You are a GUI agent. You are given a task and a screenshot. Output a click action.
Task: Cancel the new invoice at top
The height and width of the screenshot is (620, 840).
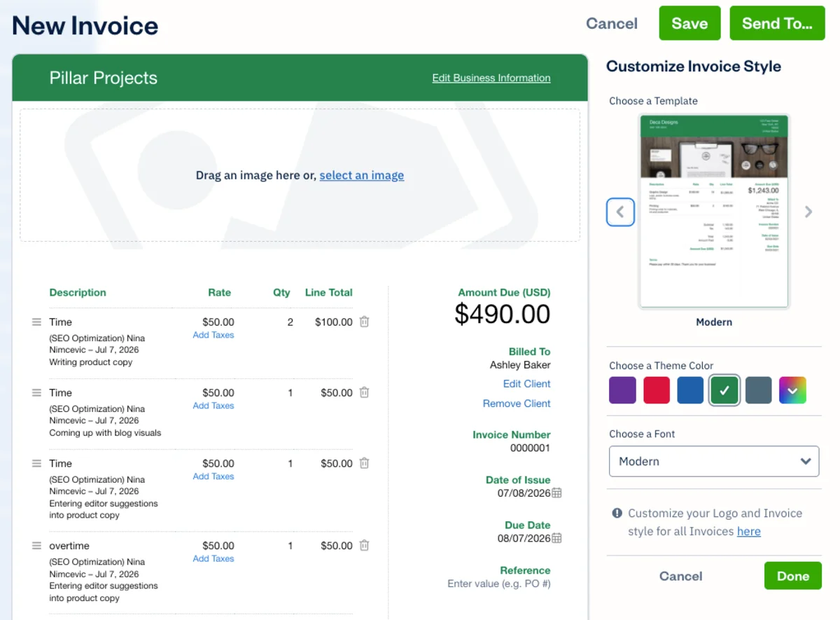coord(612,23)
